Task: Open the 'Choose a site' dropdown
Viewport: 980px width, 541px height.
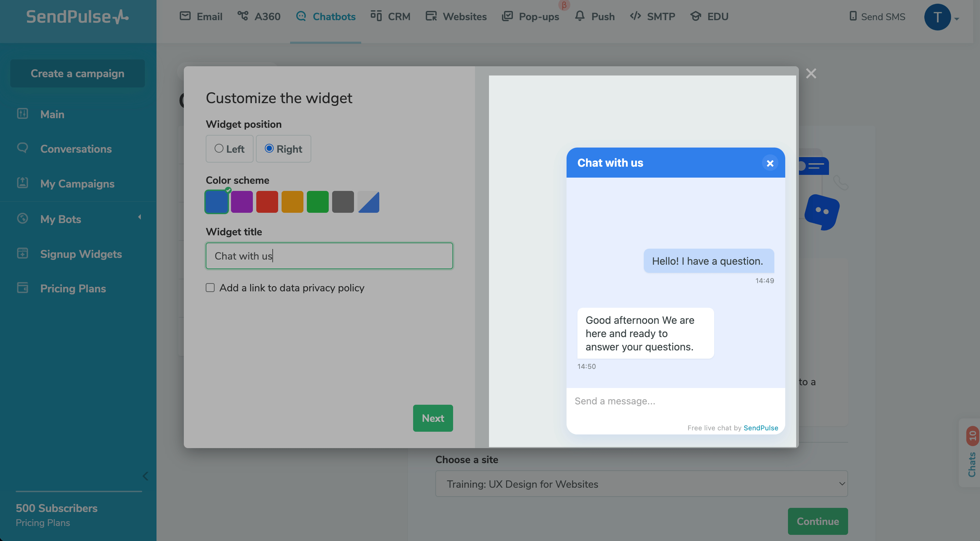Action: click(641, 484)
